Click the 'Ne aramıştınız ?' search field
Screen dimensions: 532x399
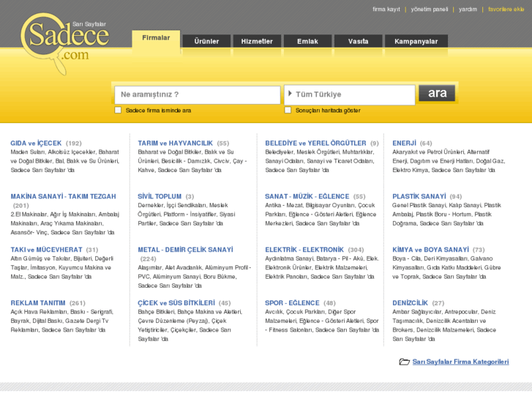[x=197, y=94]
